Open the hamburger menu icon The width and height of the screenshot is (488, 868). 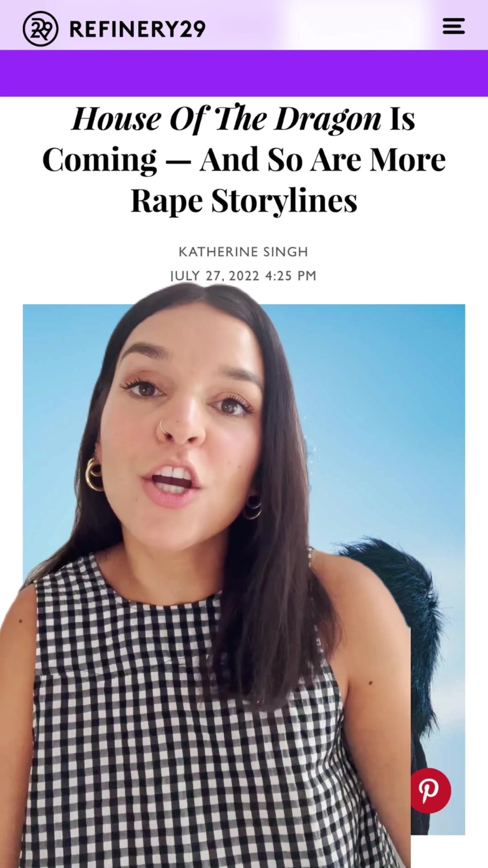[x=453, y=26]
